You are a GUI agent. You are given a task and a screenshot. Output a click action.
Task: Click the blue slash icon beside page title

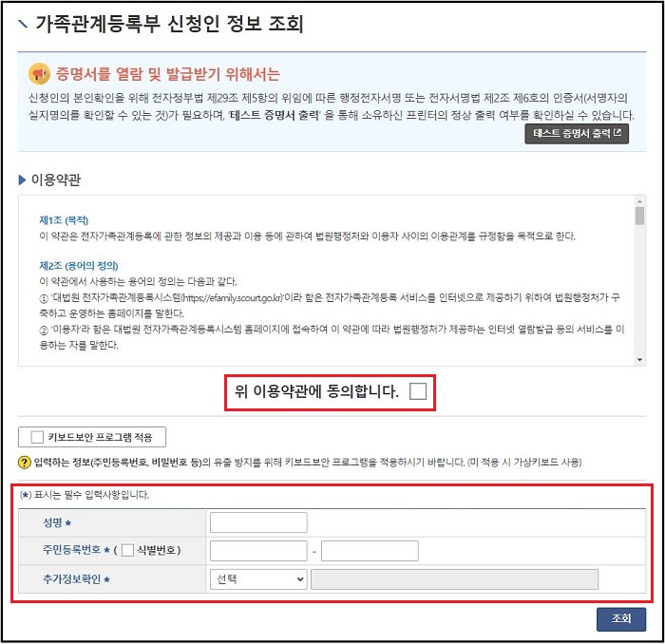click(23, 24)
